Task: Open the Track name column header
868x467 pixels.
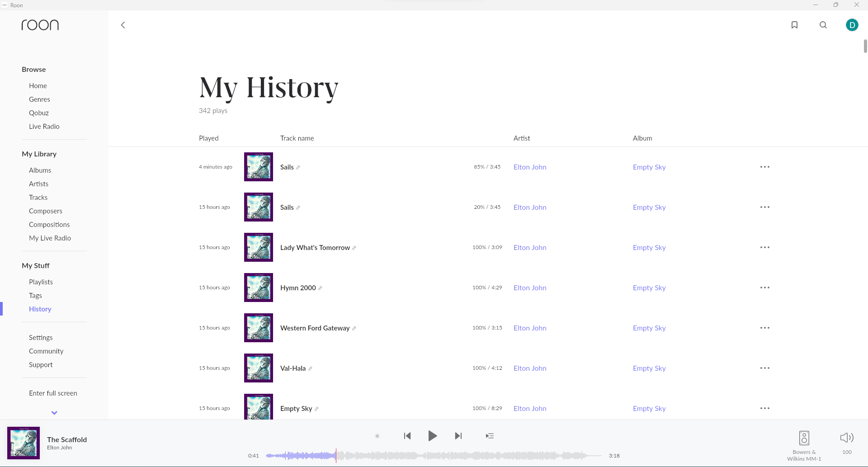Action: (x=297, y=138)
